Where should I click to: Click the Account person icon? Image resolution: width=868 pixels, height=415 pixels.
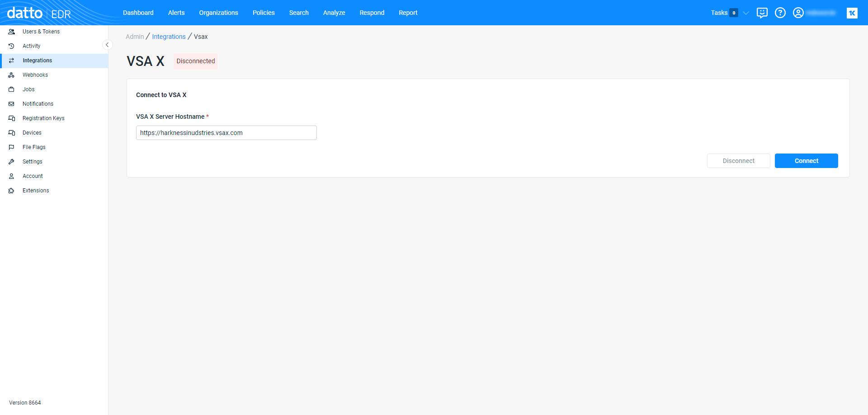point(12,176)
